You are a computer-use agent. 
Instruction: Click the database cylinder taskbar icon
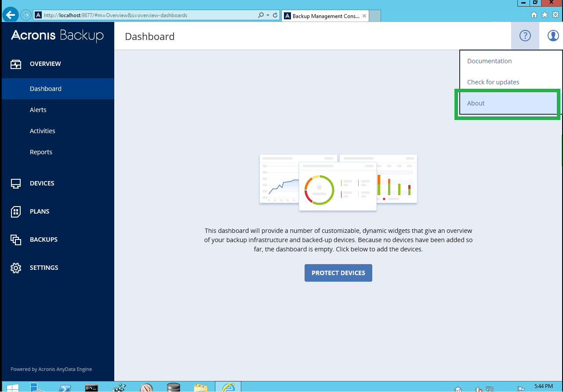pos(174,388)
